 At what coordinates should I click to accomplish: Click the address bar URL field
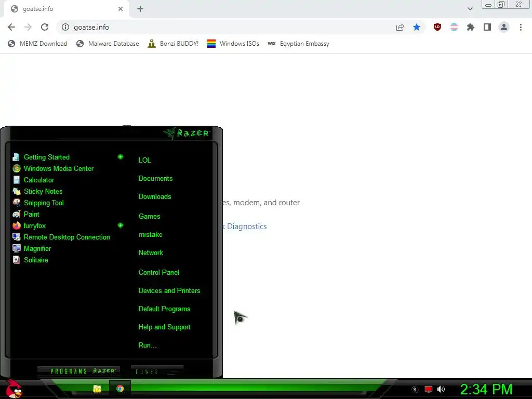[231, 27]
